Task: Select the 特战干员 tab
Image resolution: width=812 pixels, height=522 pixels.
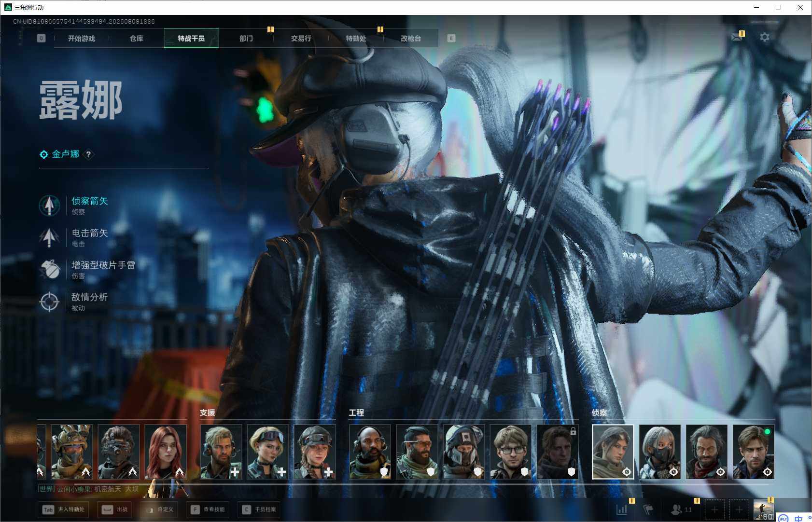Action: coord(191,38)
